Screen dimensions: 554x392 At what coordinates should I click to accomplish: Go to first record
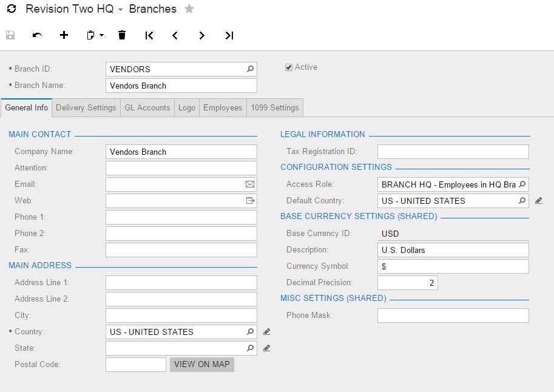[149, 35]
